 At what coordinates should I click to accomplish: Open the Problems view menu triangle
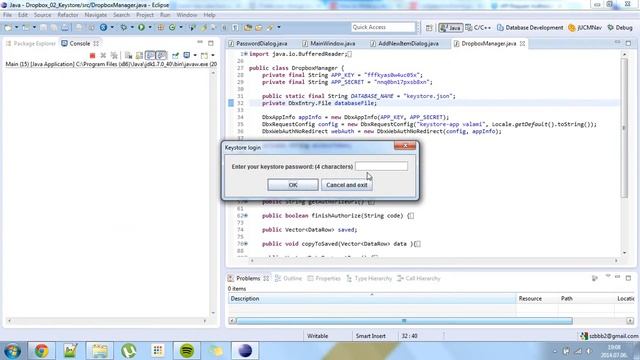pos(608,277)
